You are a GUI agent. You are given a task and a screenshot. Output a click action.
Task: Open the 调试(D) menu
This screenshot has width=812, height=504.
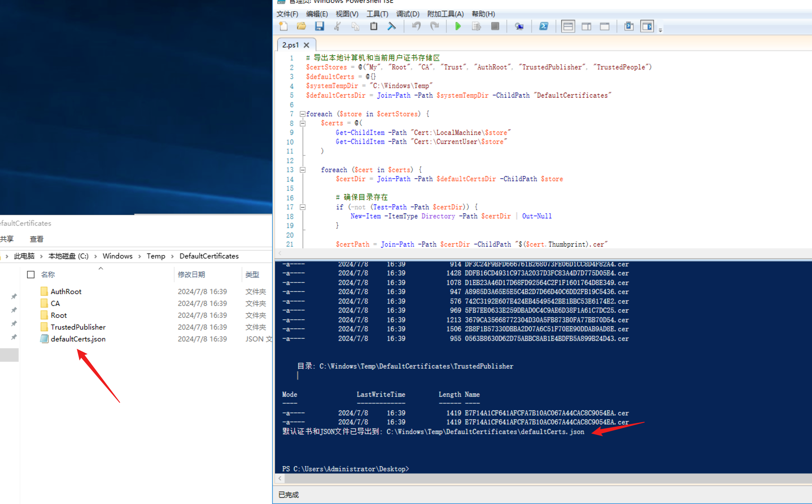tap(407, 14)
